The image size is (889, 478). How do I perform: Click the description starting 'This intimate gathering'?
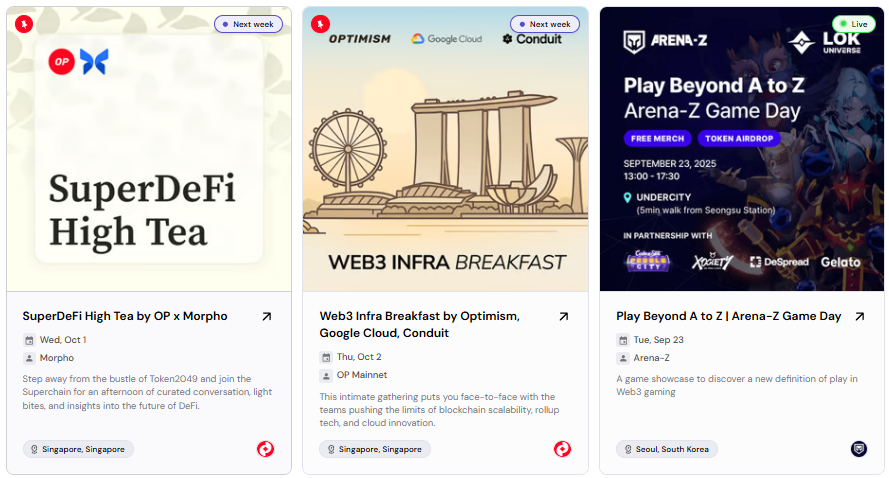tap(439, 410)
